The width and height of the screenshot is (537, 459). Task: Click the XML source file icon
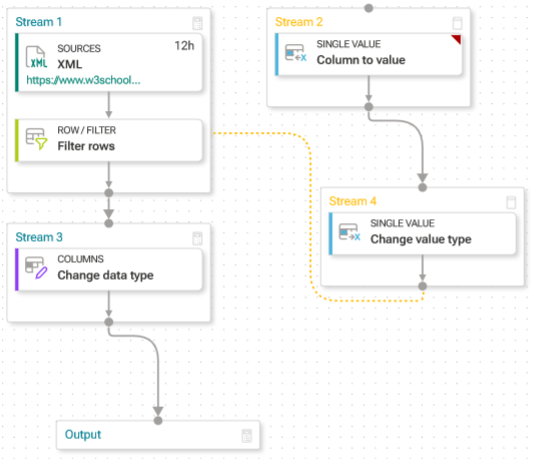click(36, 57)
